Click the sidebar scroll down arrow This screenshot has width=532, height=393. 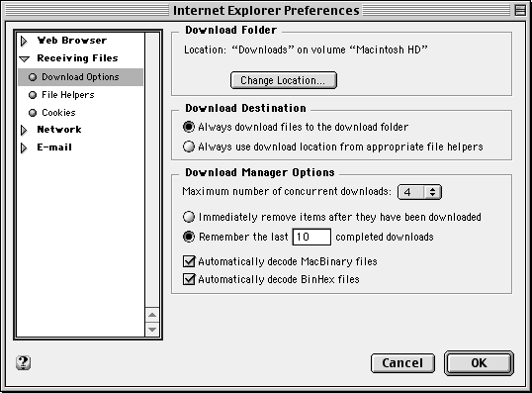coord(152,330)
